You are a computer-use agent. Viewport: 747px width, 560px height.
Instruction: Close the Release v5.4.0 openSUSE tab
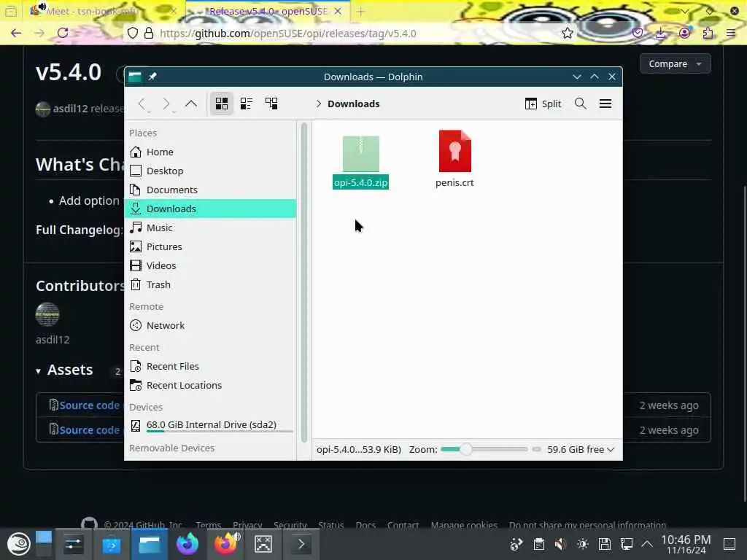338,11
